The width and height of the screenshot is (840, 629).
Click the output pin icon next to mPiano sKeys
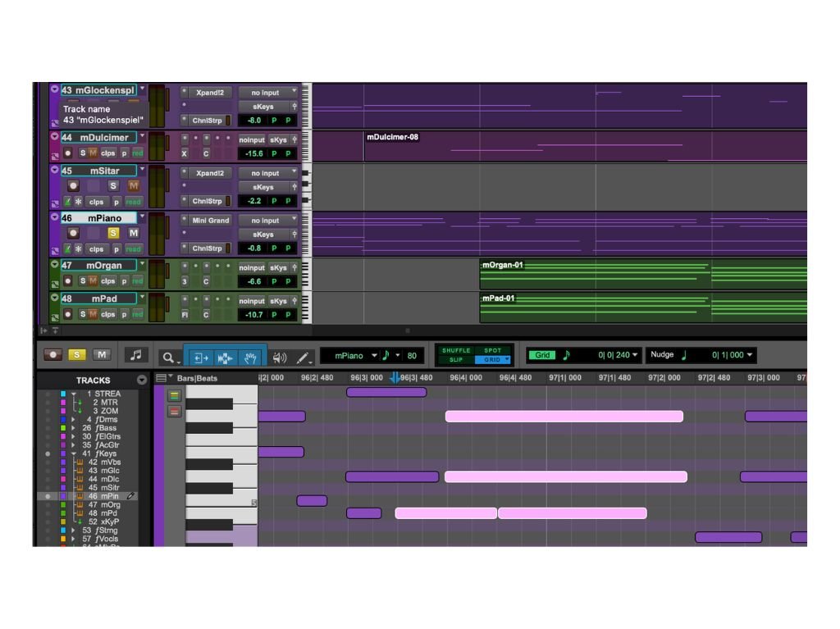point(294,235)
